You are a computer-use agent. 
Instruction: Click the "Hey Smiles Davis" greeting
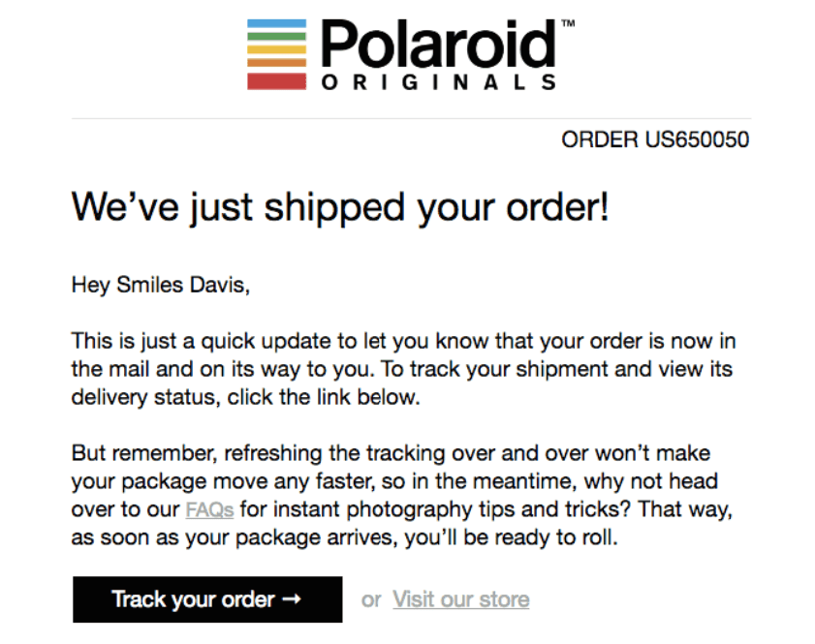161,285
